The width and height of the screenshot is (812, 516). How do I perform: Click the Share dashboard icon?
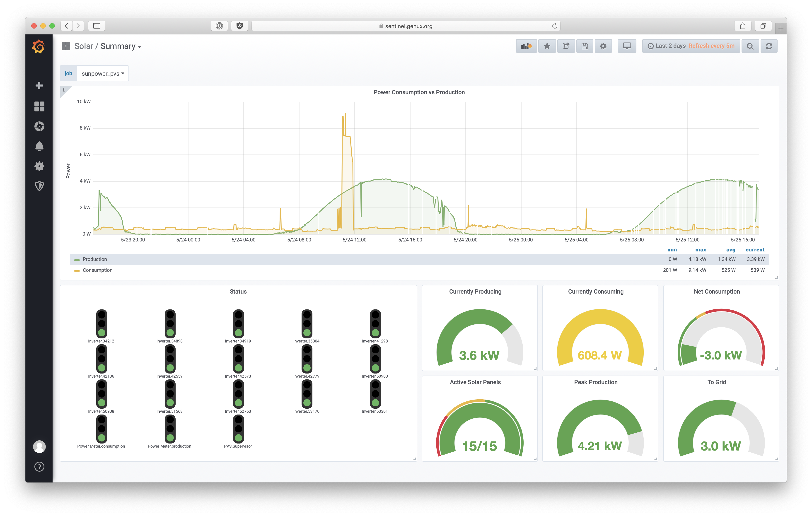566,46
